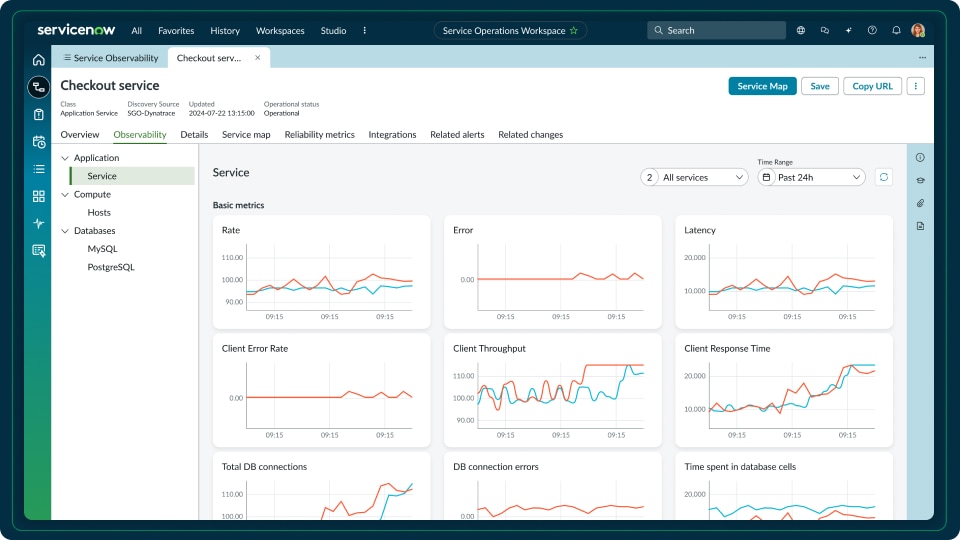
Task: Switch to the Reliability metrics tab
Action: [x=320, y=135]
